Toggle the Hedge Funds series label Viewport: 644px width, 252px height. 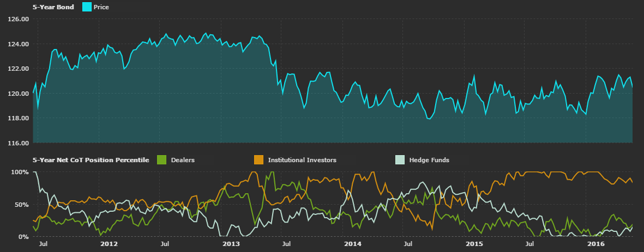click(x=429, y=160)
